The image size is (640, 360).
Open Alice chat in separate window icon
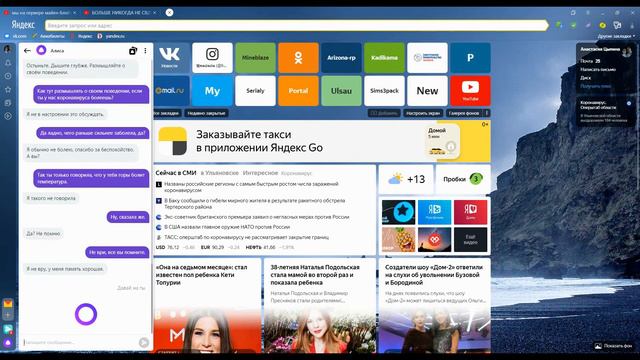click(x=133, y=51)
